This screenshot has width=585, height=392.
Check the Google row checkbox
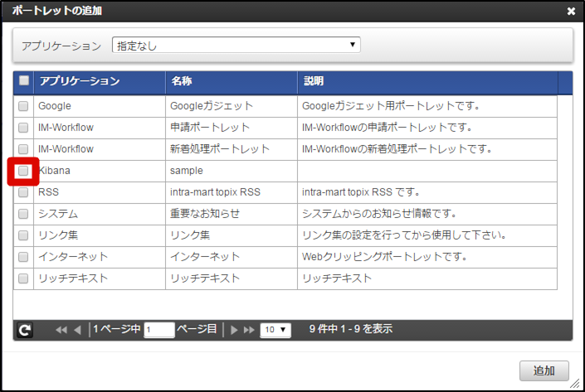(x=23, y=106)
